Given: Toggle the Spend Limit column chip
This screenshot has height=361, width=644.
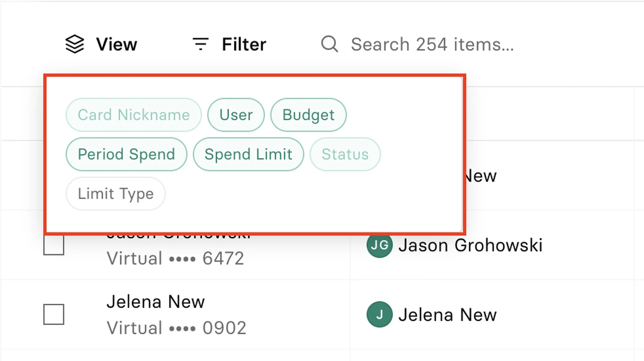Looking at the screenshot, I should (248, 154).
